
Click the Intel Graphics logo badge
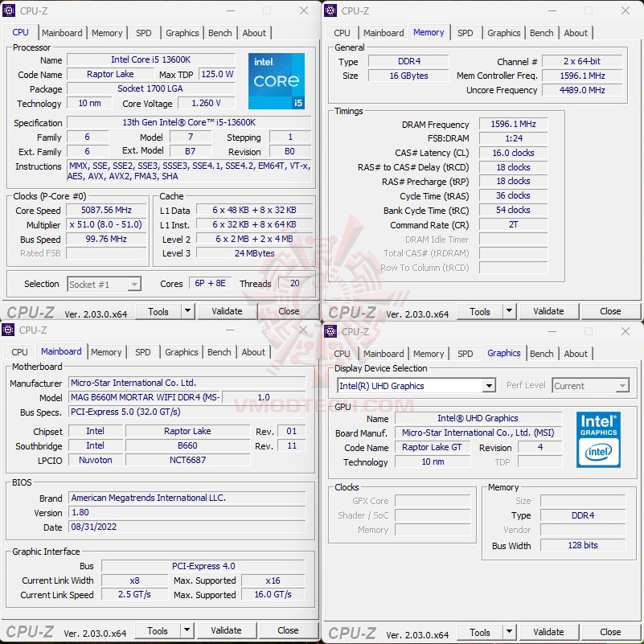pyautogui.click(x=598, y=440)
